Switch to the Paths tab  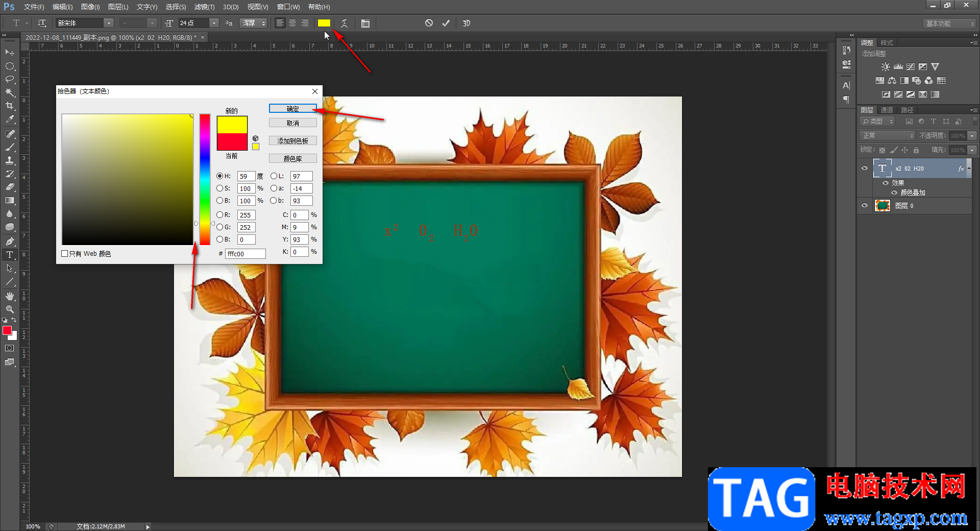907,110
